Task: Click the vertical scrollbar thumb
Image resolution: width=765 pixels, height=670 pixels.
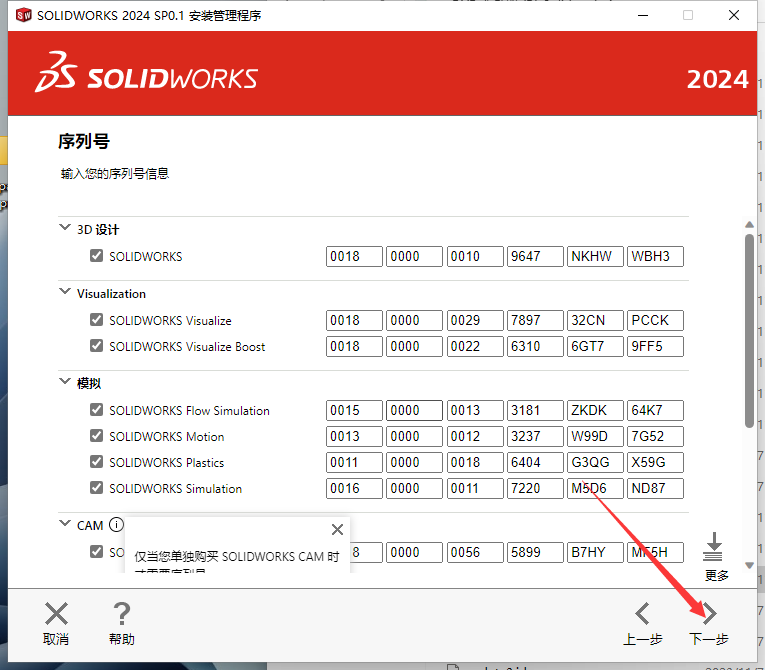Action: pos(749,330)
